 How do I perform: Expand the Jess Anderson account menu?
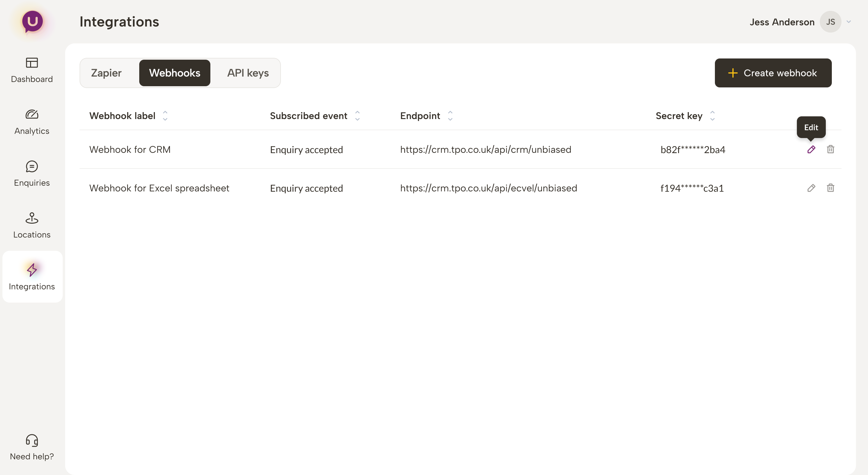848,22
